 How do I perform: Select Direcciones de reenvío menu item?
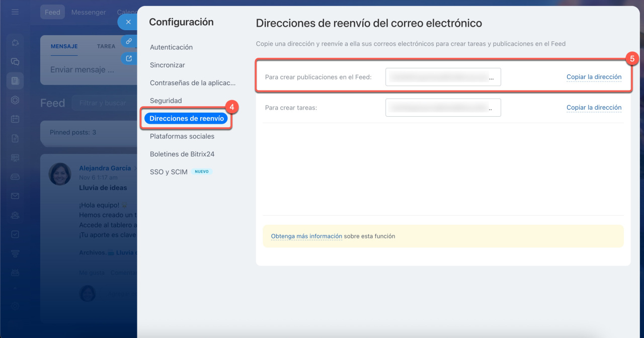(x=186, y=119)
